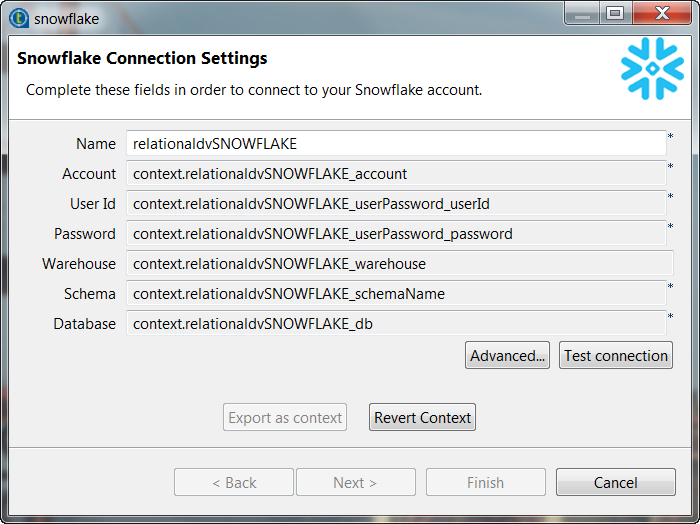This screenshot has width=700, height=524.
Task: Click the Finish button
Action: point(485,483)
